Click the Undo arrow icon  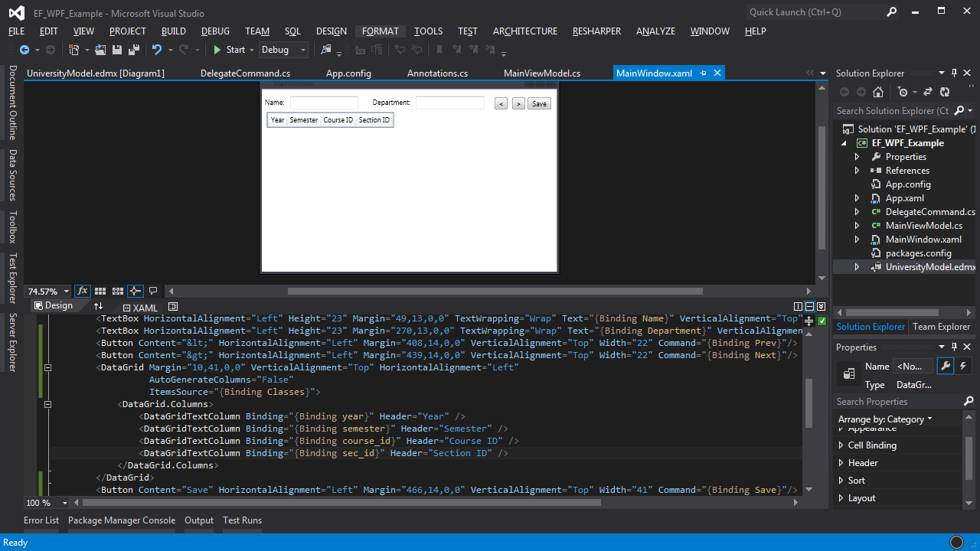pyautogui.click(x=157, y=50)
